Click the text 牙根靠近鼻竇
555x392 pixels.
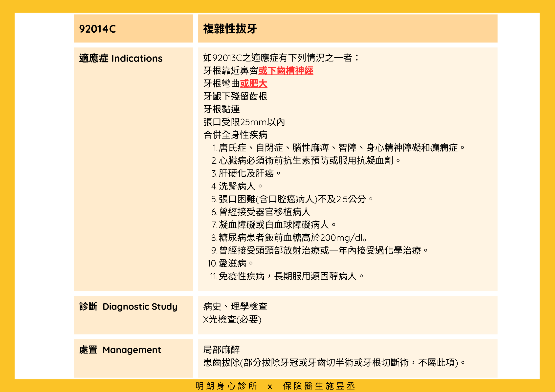231,71
